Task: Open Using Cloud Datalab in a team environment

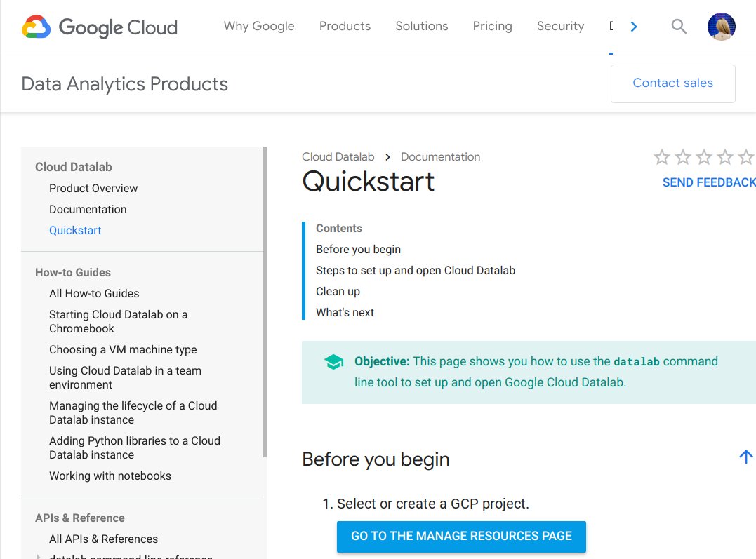Action: (x=126, y=378)
